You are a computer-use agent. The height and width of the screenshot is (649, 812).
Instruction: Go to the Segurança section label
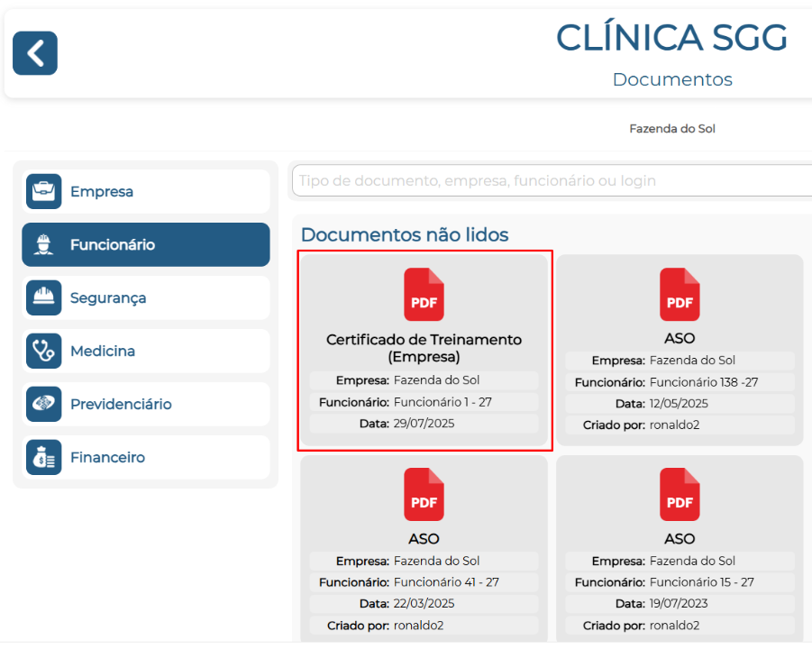[x=108, y=297]
